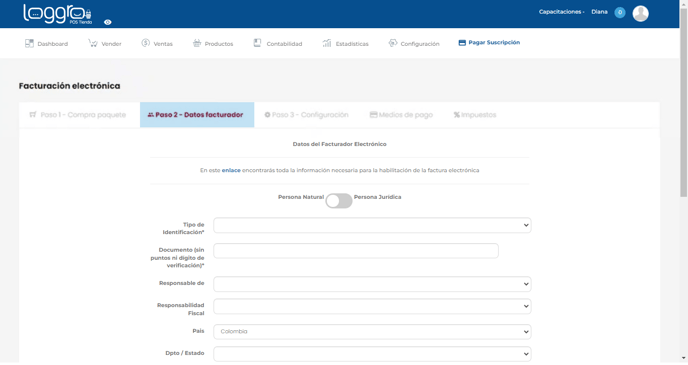Toggle the eye visibility icon beside logo

coord(108,22)
